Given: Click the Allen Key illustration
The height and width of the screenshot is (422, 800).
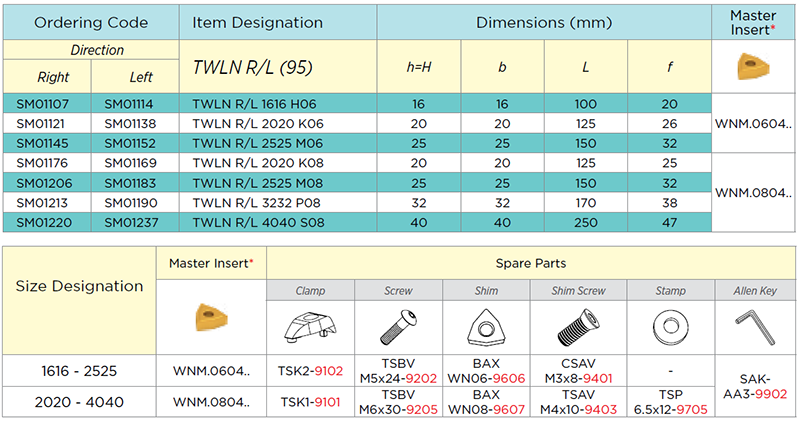Looking at the screenshot, I should pyautogui.click(x=755, y=329).
